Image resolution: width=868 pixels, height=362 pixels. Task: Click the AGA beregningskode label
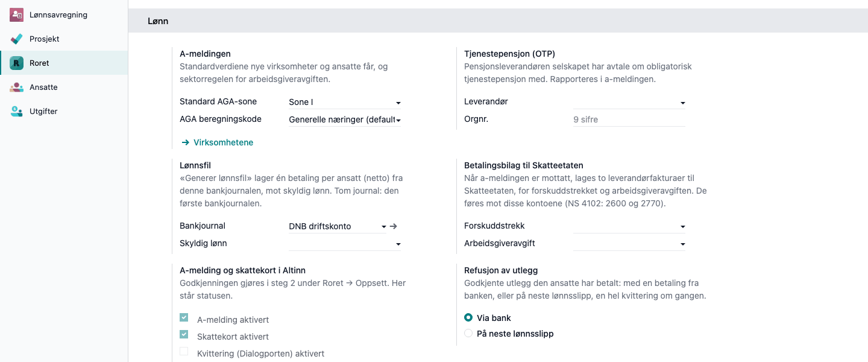(221, 119)
